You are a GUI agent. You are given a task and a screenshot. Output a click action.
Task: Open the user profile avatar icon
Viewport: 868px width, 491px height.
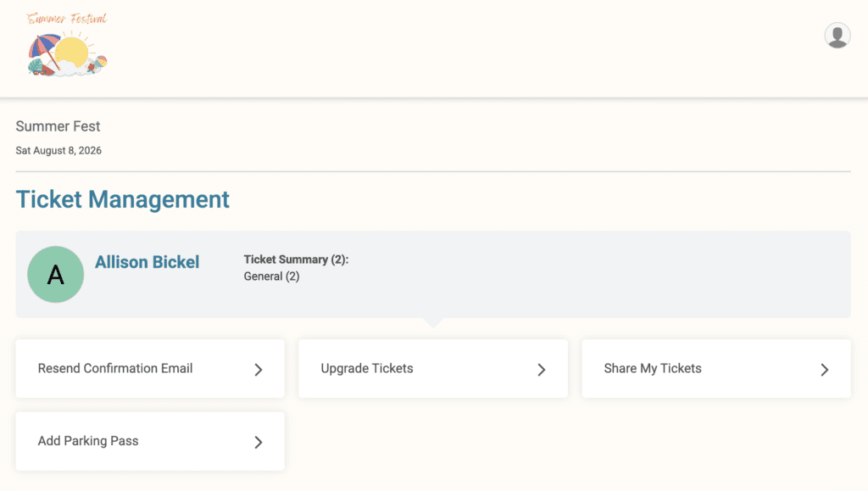coord(837,36)
